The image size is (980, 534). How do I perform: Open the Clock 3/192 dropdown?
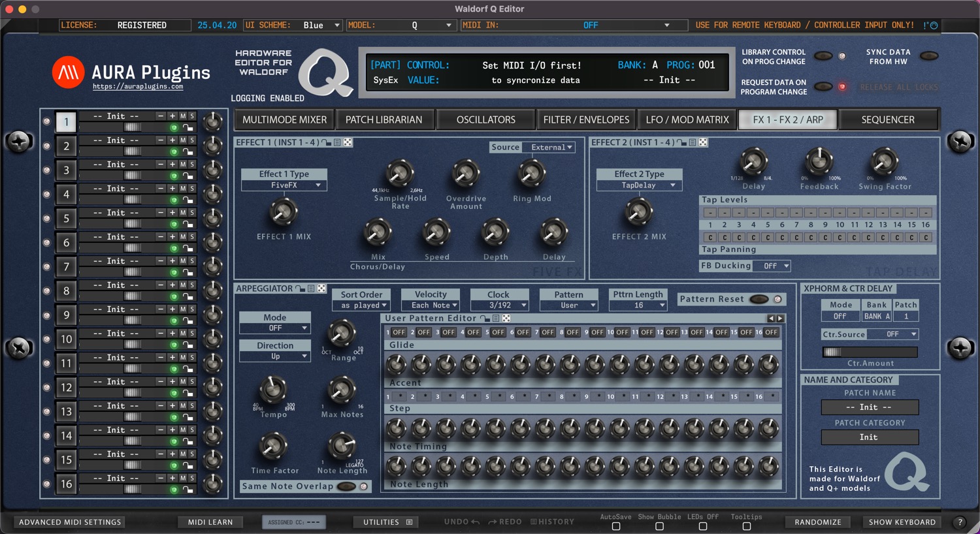tap(498, 306)
